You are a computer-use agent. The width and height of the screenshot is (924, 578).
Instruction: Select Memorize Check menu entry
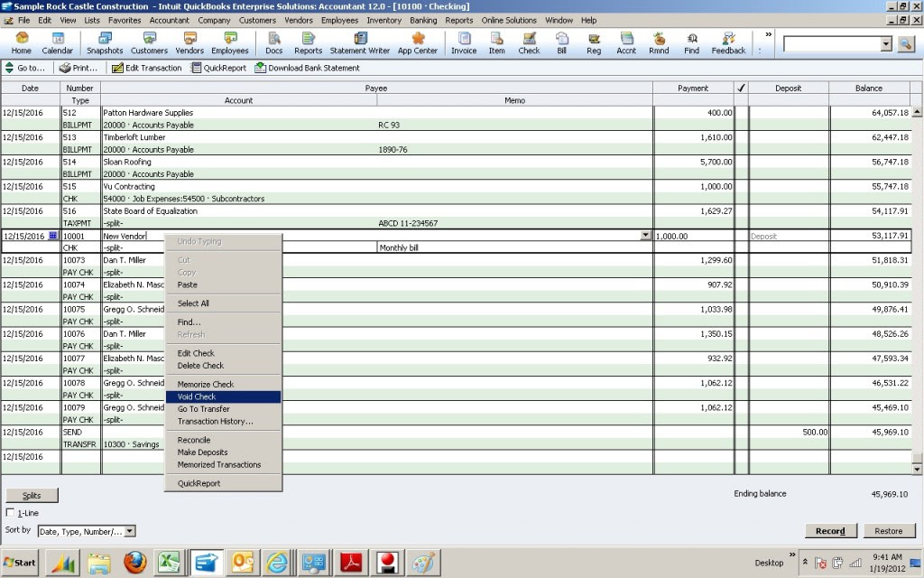click(223, 384)
